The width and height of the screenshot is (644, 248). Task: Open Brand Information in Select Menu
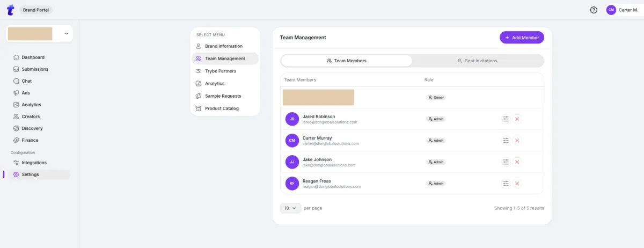225,46
